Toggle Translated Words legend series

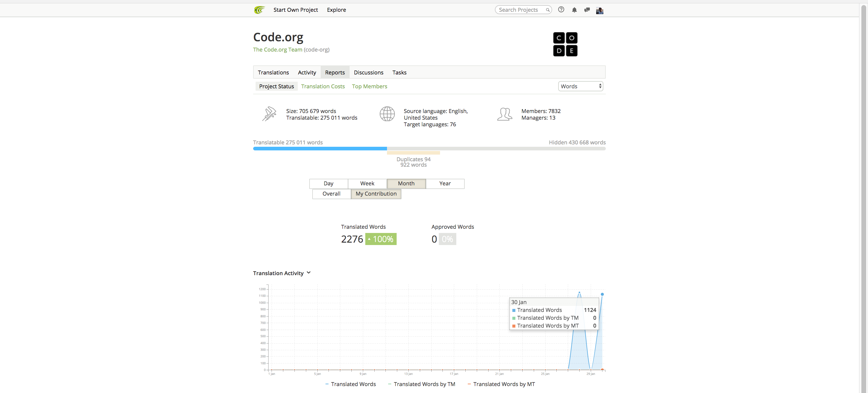click(351, 384)
